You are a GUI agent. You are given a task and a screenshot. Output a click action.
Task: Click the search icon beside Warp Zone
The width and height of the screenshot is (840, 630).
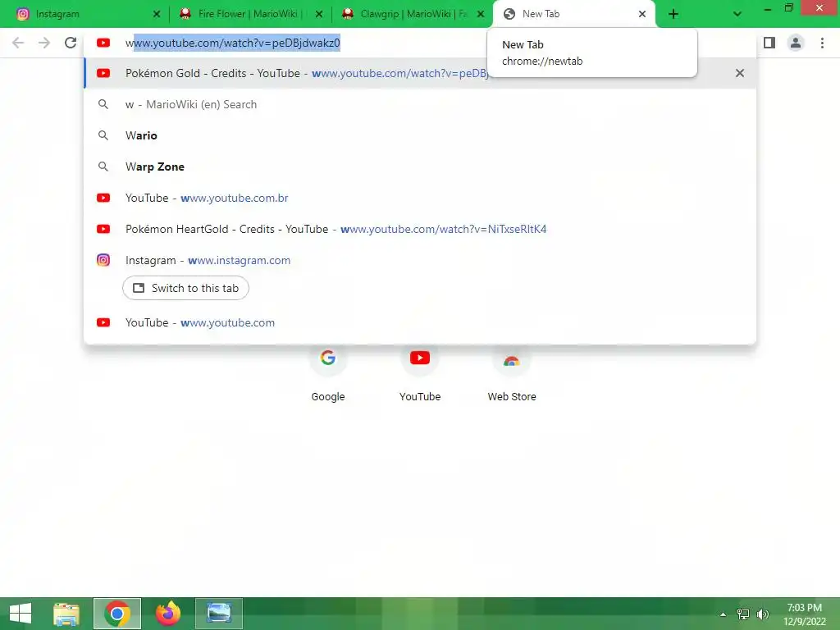point(103,167)
